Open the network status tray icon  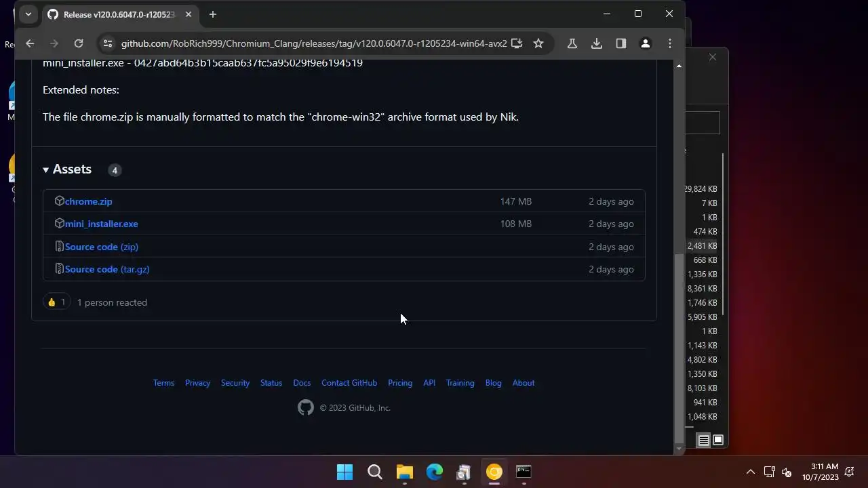770,472
